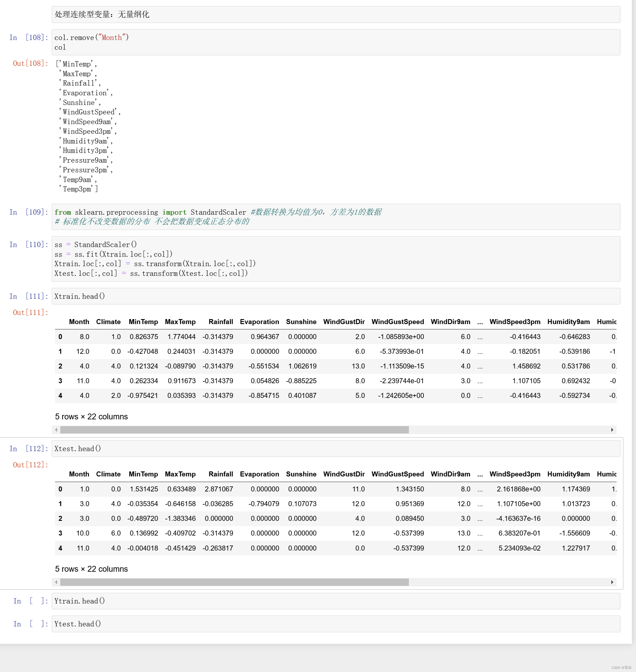Click right arrow of Xtest table scrollbar

point(612,582)
